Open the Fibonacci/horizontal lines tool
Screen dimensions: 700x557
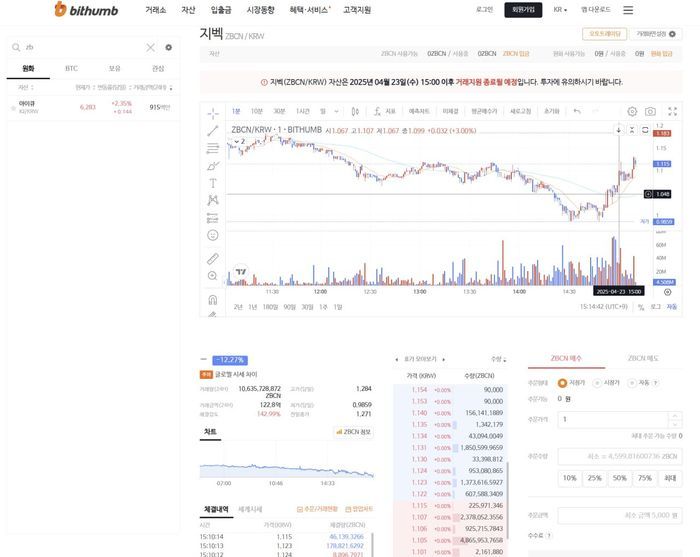pyautogui.click(x=213, y=148)
